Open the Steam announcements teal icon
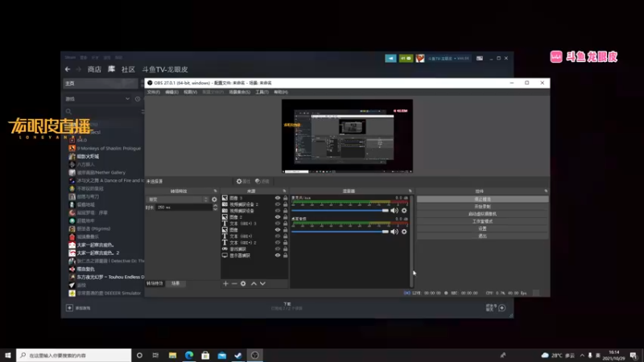 pos(390,58)
